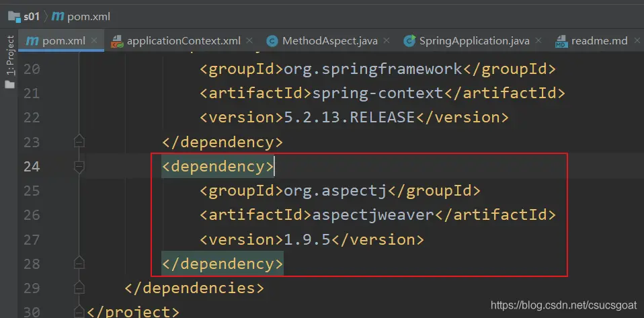Click the closing dependency tag on line 23
Screen dimensions: 644x318
pos(223,142)
